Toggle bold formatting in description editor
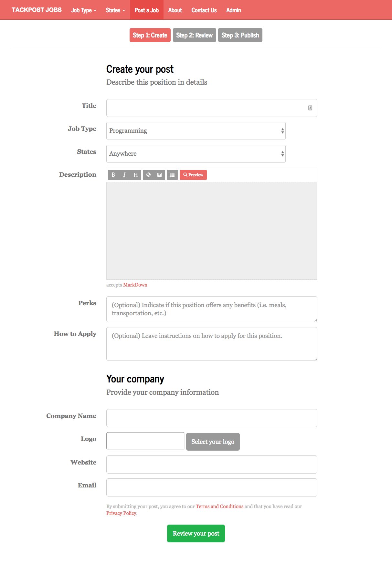 [113, 175]
